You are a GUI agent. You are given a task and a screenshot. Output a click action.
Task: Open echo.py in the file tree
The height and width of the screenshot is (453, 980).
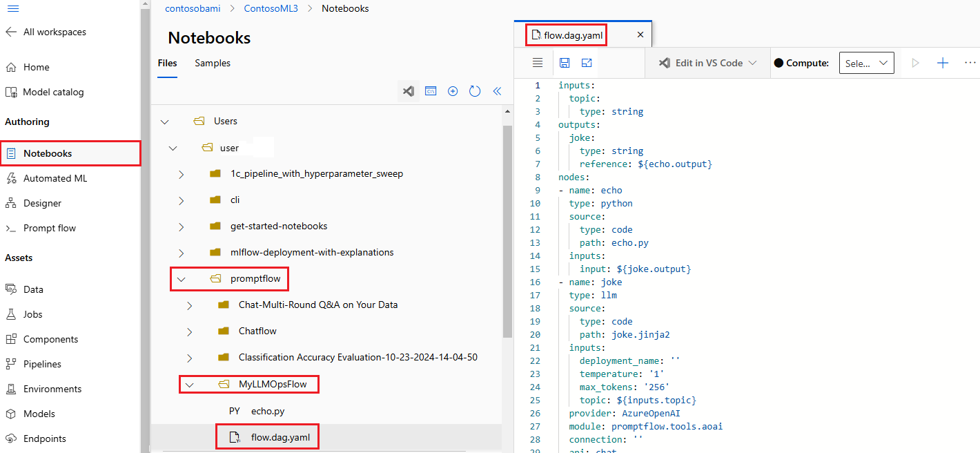[268, 411]
